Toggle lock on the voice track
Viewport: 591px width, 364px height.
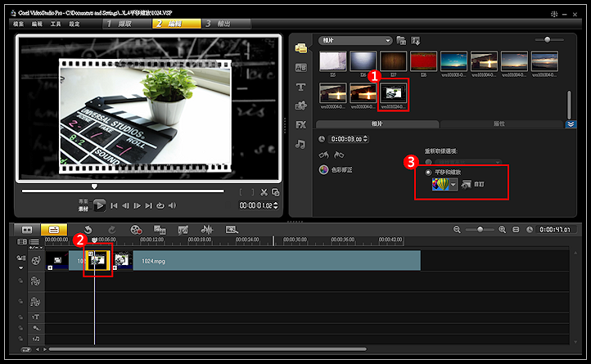[20, 328]
